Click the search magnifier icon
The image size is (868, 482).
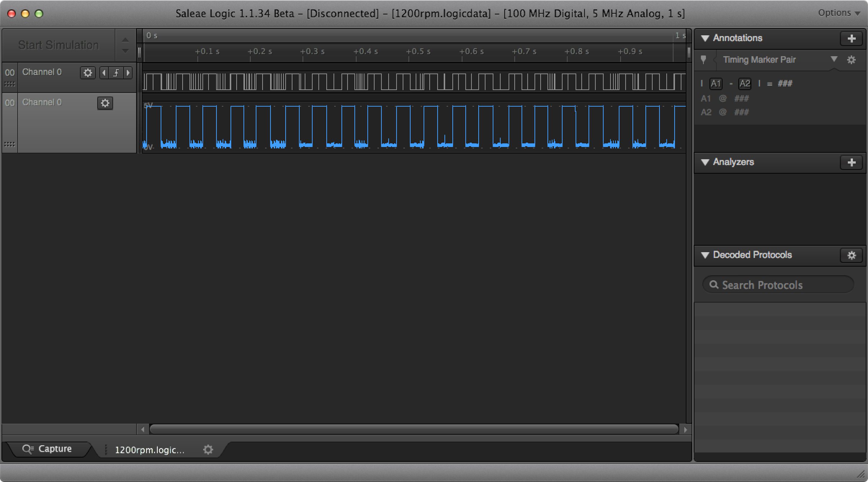pos(714,285)
